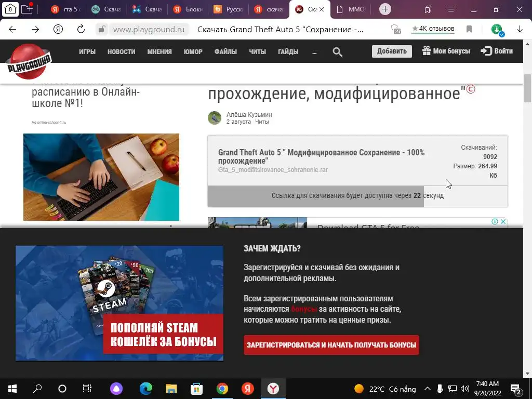Open a new browser tab with plus button

(385, 9)
